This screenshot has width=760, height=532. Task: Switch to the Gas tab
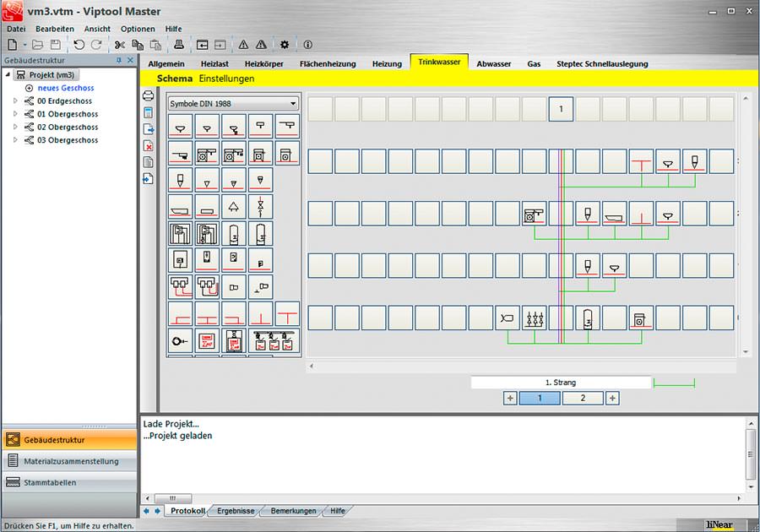[x=534, y=63]
